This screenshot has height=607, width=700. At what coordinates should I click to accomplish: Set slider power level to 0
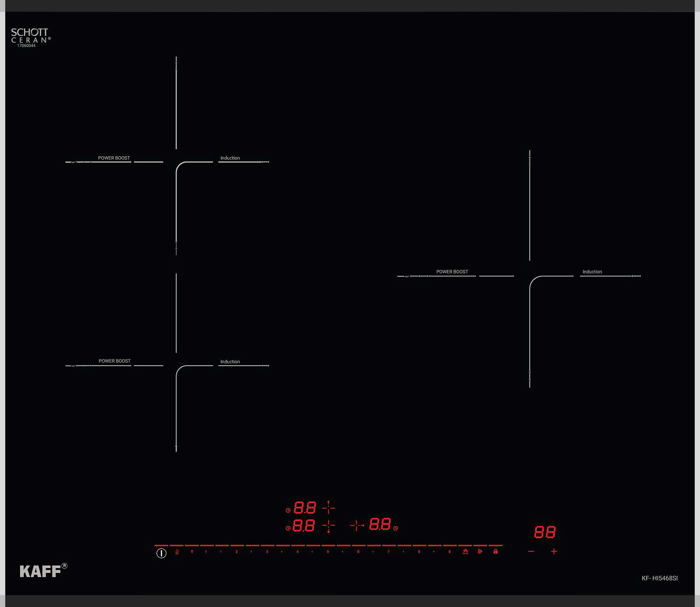(192, 552)
